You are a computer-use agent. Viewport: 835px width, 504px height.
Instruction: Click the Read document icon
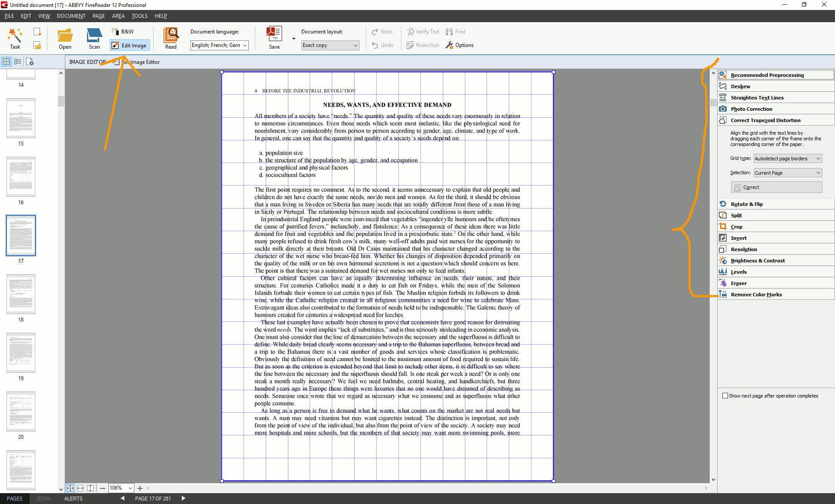click(x=170, y=38)
